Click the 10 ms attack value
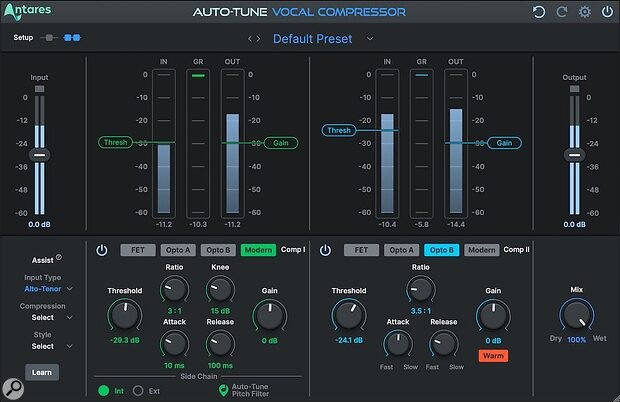This screenshot has height=402, width=620. click(x=174, y=366)
